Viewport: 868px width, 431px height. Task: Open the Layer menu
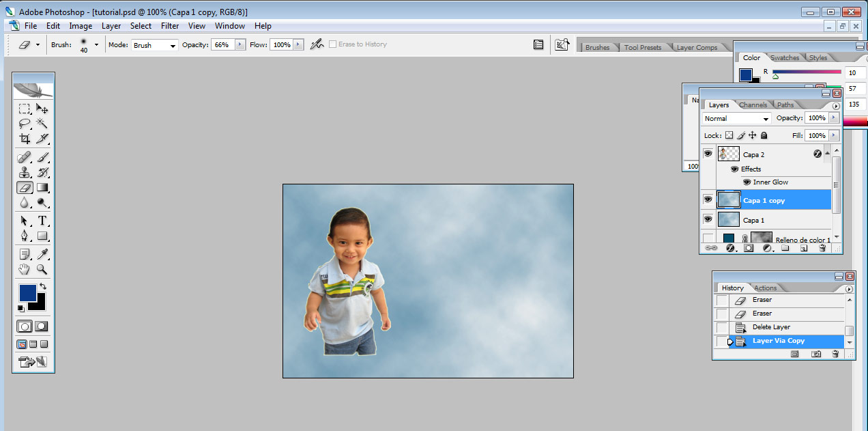tap(111, 26)
